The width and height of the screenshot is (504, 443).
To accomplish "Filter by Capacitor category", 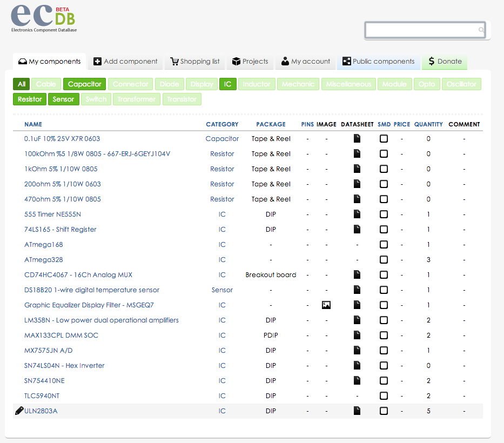I will point(84,84).
